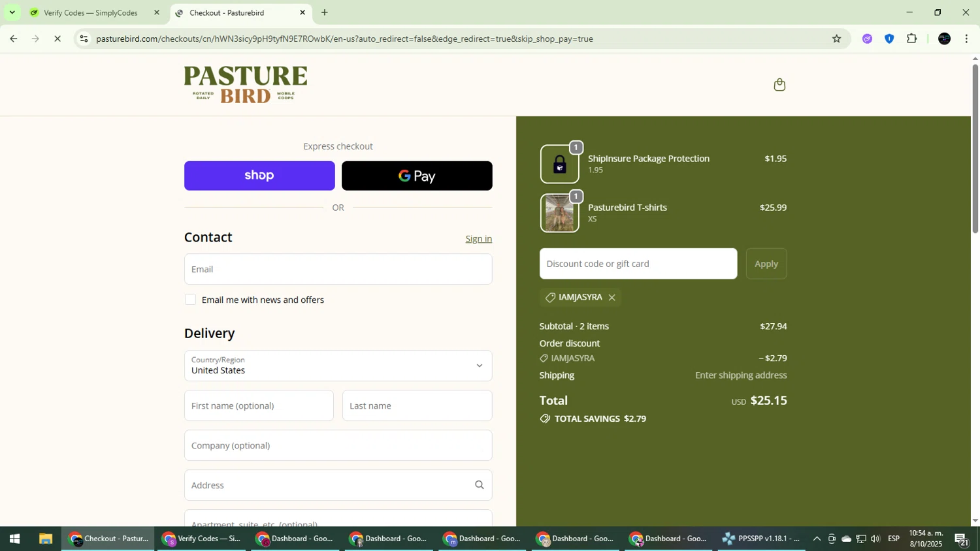Open the notification center icon
980x551 pixels.
[x=962, y=539]
